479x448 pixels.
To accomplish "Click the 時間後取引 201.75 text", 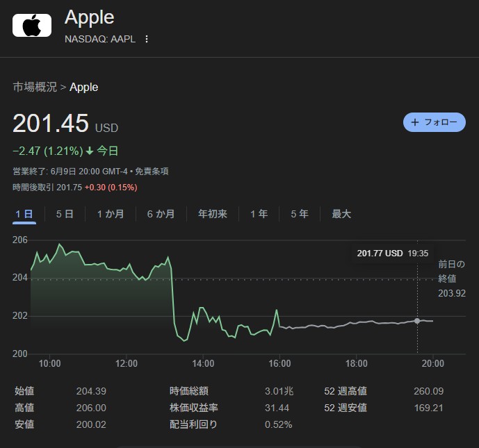I will [x=47, y=188].
